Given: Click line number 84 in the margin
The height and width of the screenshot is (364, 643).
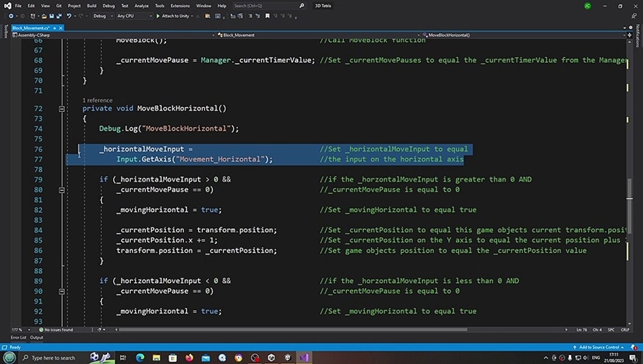Looking at the screenshot, I should point(38,230).
